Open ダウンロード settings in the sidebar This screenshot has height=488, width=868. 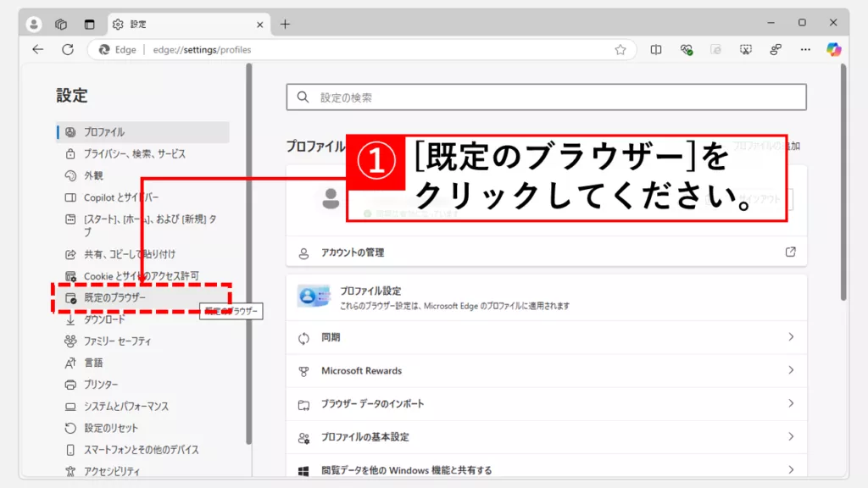pos(104,319)
